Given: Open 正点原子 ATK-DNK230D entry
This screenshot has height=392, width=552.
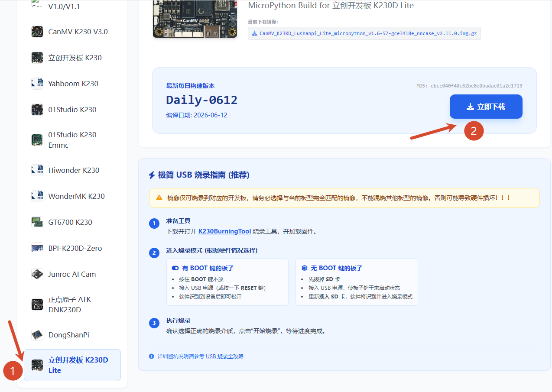Looking at the screenshot, I should coord(72,305).
